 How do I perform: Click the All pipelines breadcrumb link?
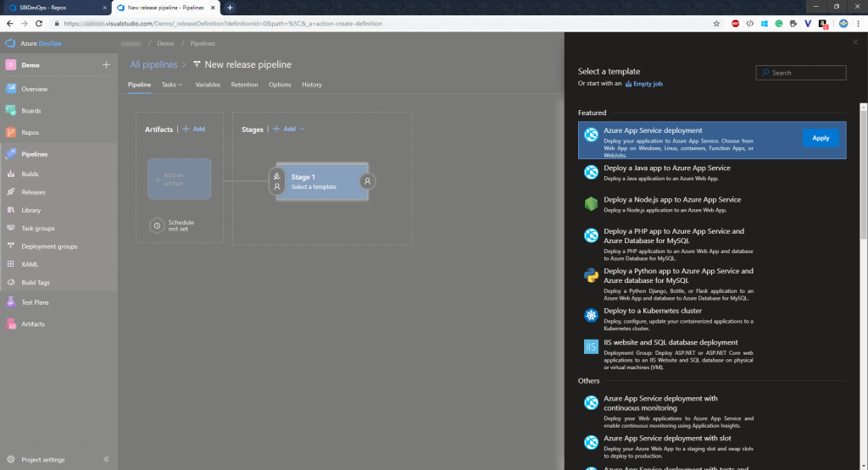[153, 64]
